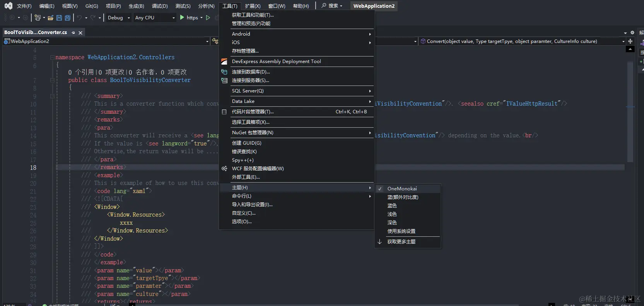Open the document tab list dropdown arrow
The width and height of the screenshot is (644, 306).
pyautogui.click(x=625, y=33)
